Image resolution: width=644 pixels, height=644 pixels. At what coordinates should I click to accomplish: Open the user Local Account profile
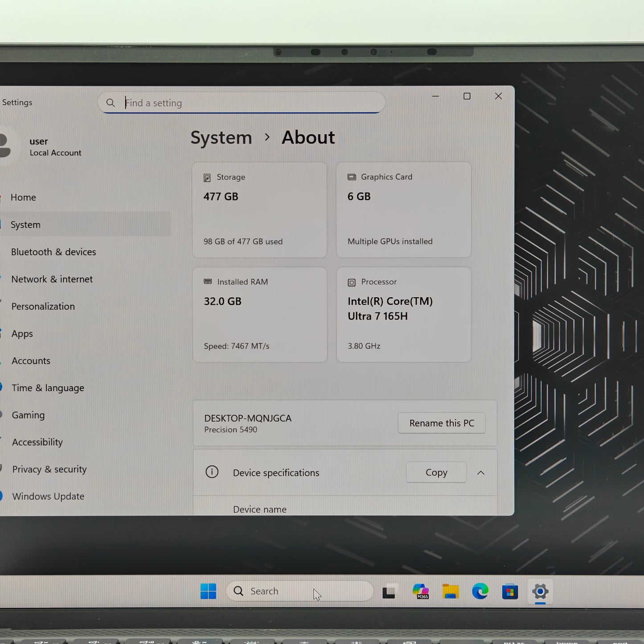click(45, 147)
